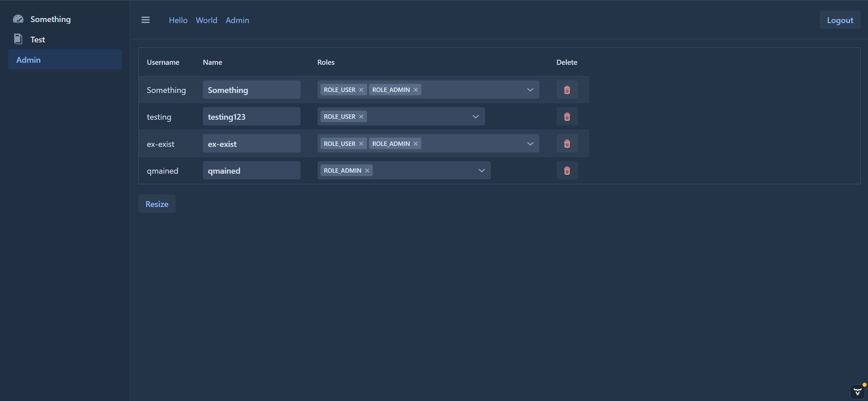This screenshot has width=868, height=401.
Task: Expand roles dropdown for Something user
Action: click(530, 90)
